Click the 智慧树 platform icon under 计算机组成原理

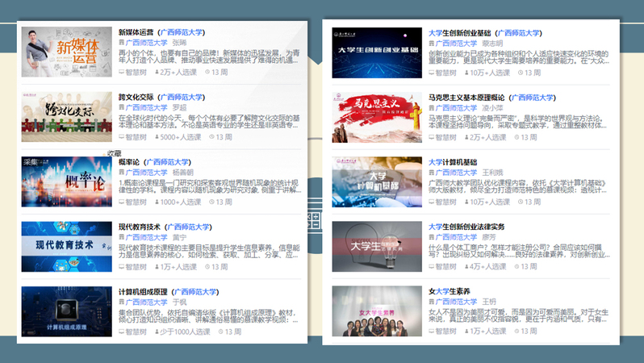(122, 332)
